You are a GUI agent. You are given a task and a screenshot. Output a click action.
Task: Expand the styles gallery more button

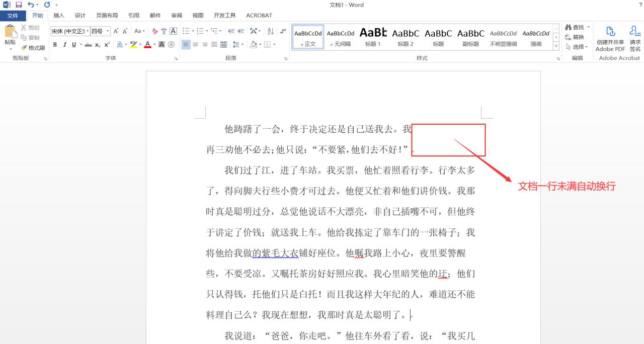click(x=556, y=46)
